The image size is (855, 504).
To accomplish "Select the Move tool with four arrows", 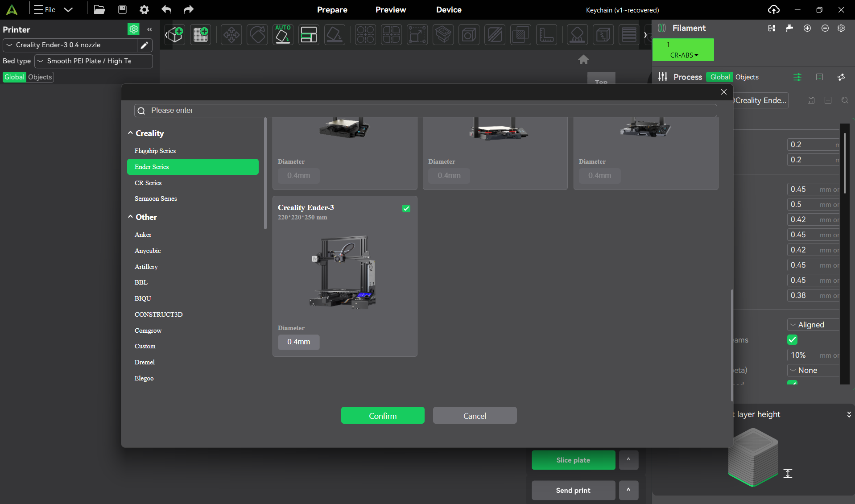I will (x=231, y=34).
